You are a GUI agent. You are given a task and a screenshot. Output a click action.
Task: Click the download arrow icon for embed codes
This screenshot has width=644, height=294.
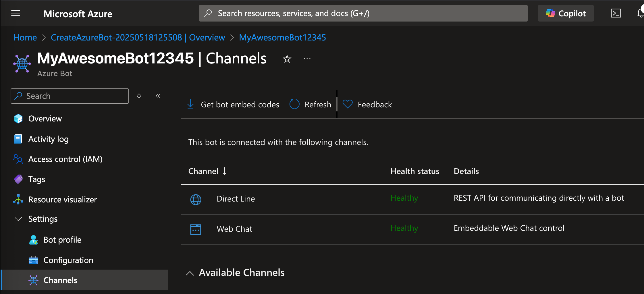tap(190, 104)
